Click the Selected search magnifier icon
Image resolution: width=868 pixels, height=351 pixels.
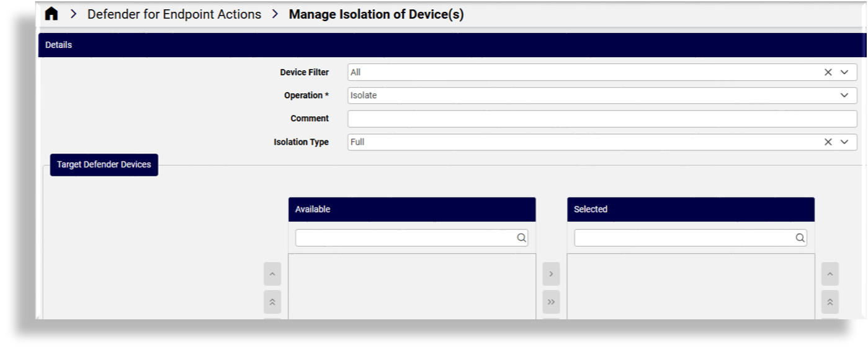click(x=800, y=238)
